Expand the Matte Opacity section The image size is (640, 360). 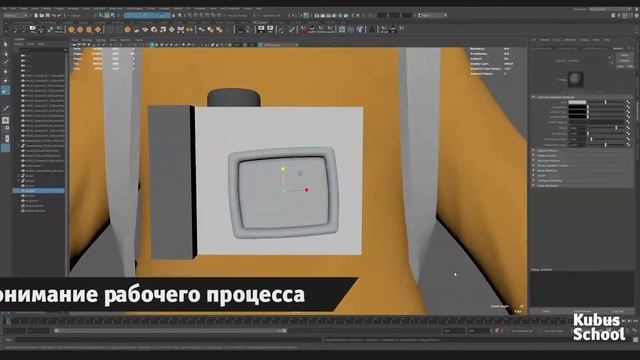tap(547, 156)
